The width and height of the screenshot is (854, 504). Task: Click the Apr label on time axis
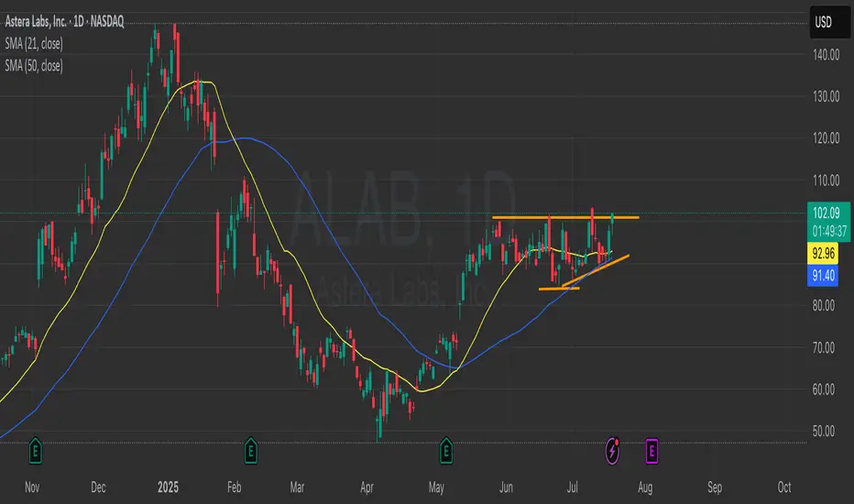tap(367, 488)
